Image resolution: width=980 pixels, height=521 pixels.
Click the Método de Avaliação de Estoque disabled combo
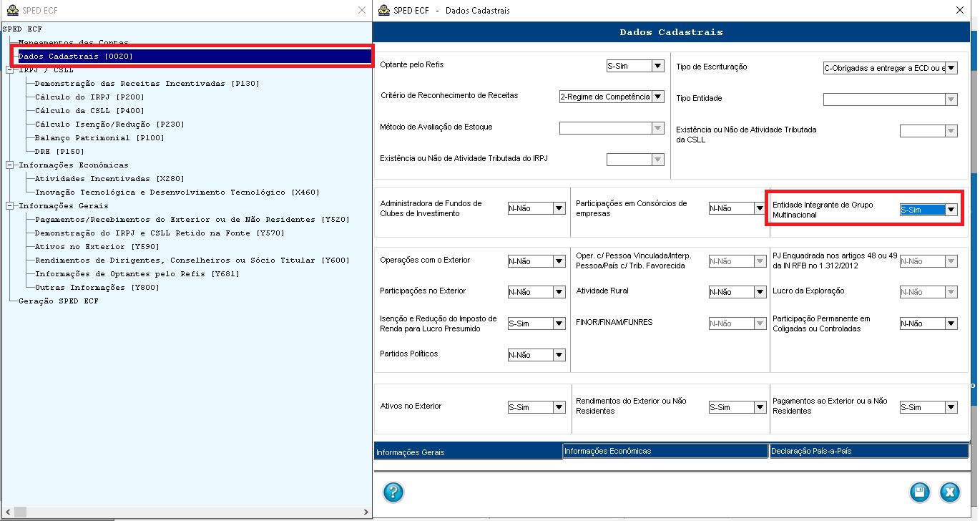[612, 128]
